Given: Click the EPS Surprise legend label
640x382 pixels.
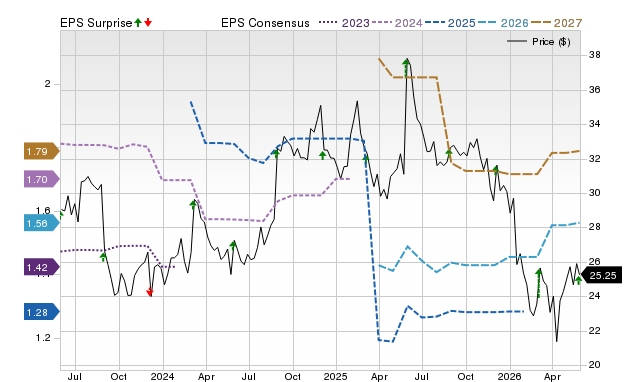Looking at the screenshot, I should tap(96, 23).
